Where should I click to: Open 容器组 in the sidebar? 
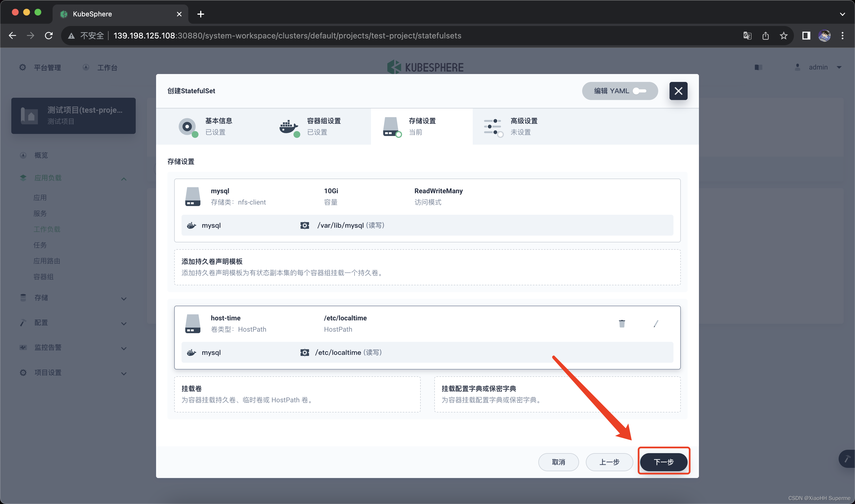pos(44,277)
